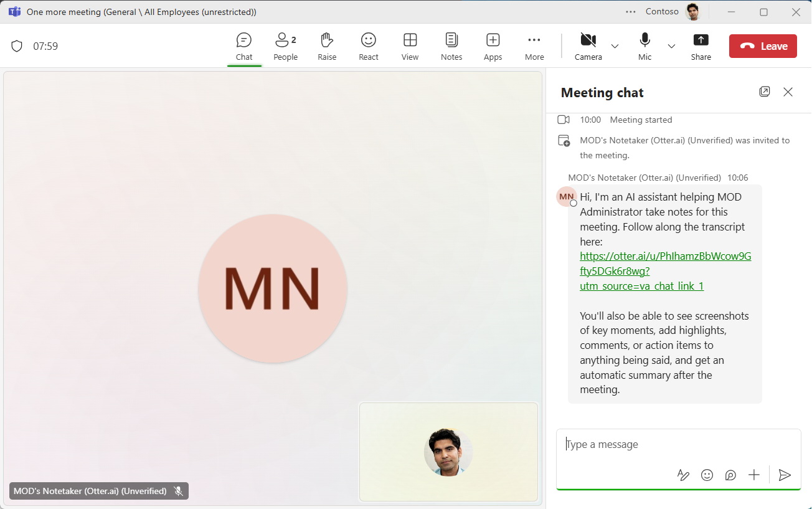Expand Mic device options chevron
Image resolution: width=812 pixels, height=509 pixels.
[671, 47]
